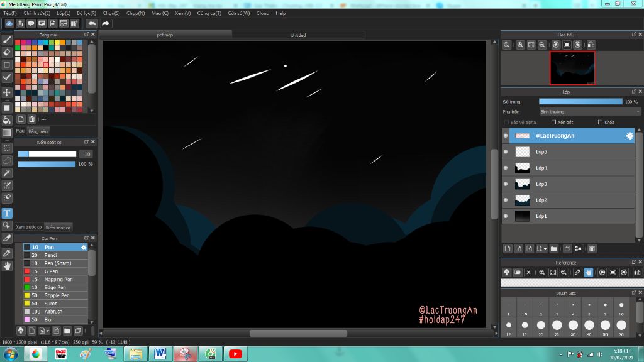Image resolution: width=644 pixels, height=362 pixels.
Task: Choose brush size 7 preset
Action: [606, 305]
